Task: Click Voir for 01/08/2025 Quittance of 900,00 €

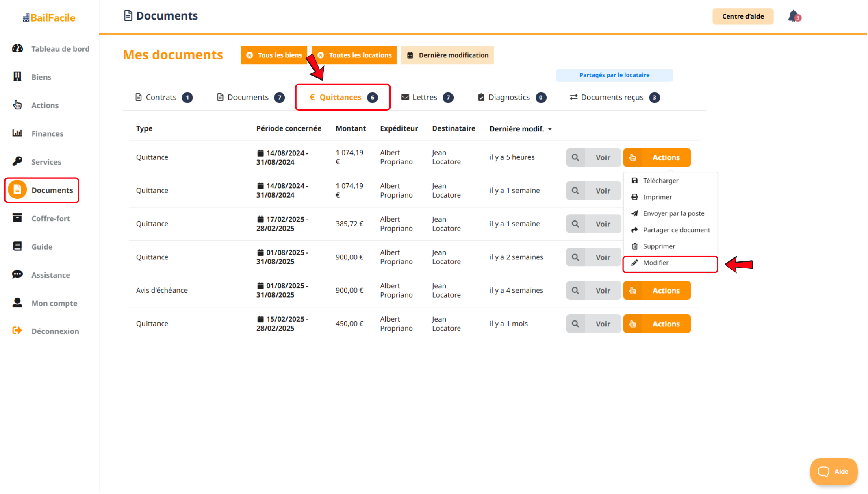Action: click(594, 257)
